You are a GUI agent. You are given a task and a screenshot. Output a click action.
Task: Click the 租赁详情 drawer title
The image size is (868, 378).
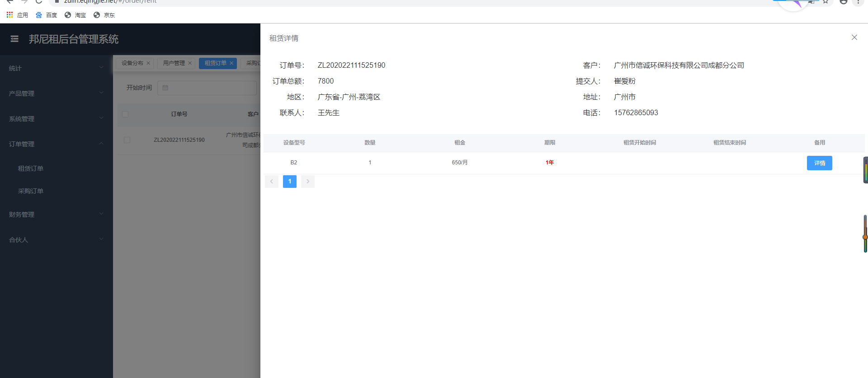click(284, 38)
